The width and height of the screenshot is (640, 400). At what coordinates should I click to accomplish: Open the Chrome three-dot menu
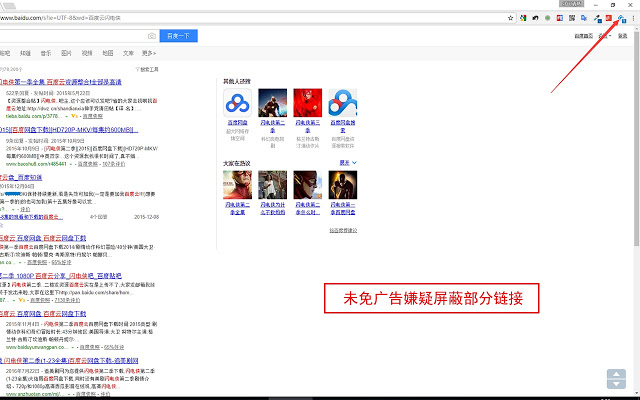(633, 18)
